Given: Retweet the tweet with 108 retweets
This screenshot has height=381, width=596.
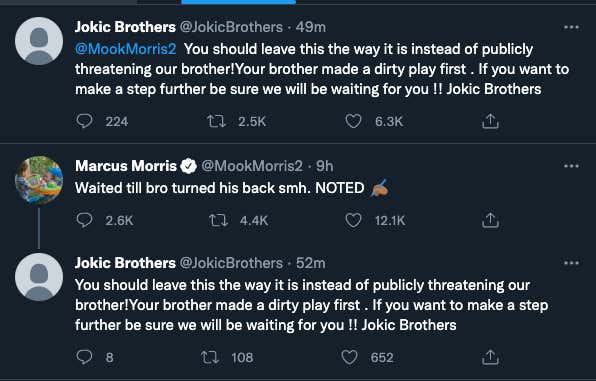Looking at the screenshot, I should point(209,357).
